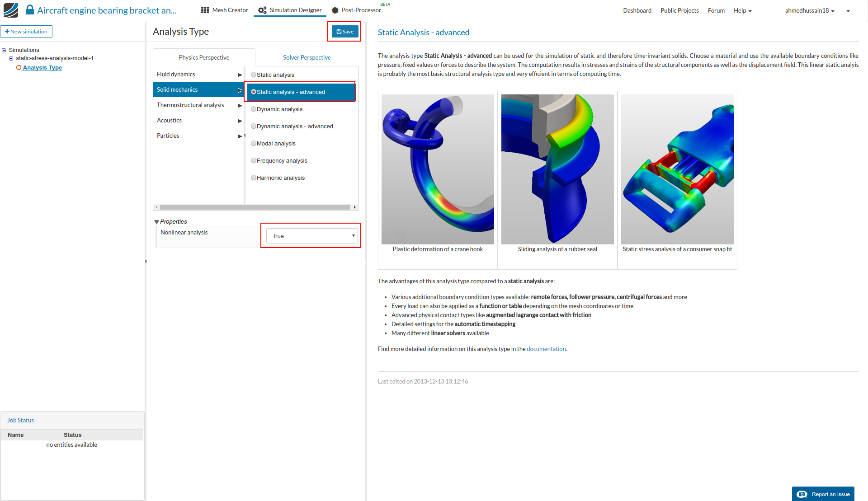The image size is (868, 501).
Task: Open the documentation link
Action: coord(546,349)
